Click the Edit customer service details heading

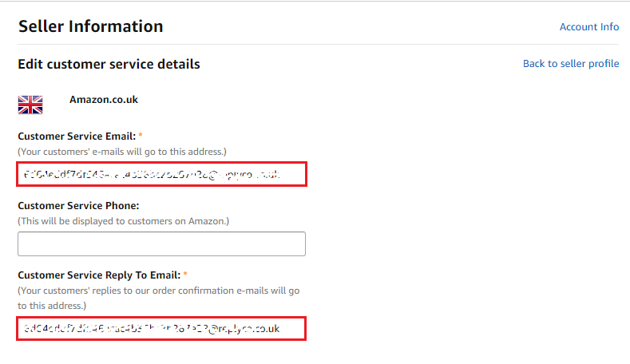(x=109, y=64)
